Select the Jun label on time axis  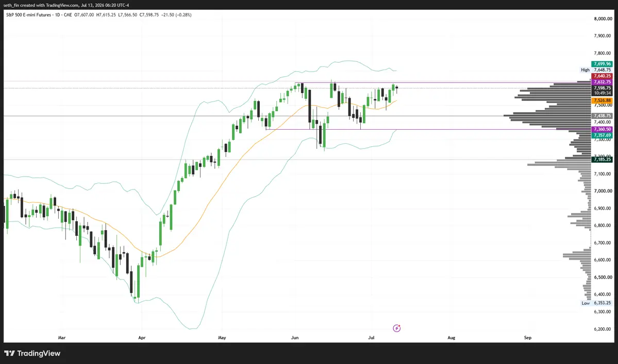[x=295, y=338]
